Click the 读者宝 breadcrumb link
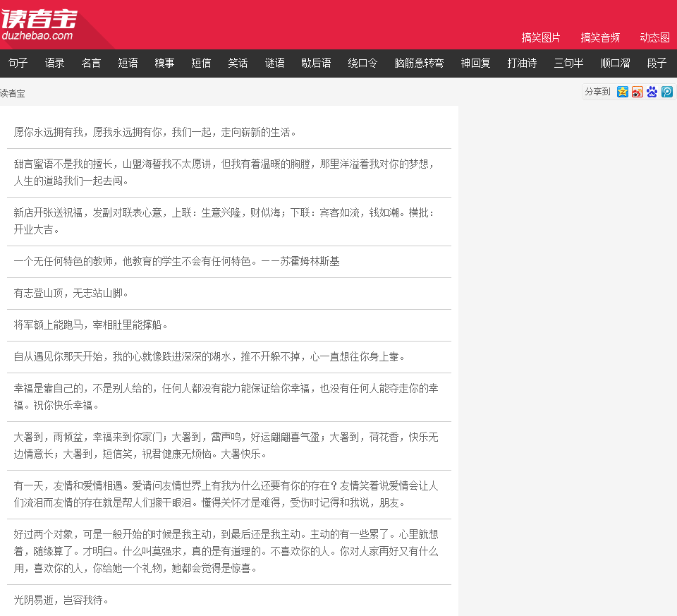The image size is (677, 616). click(13, 93)
